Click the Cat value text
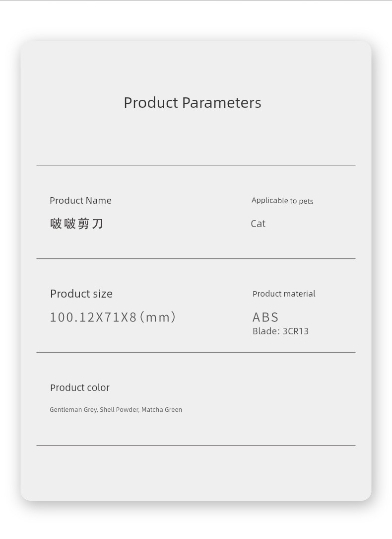392x539 pixels. pos(258,224)
